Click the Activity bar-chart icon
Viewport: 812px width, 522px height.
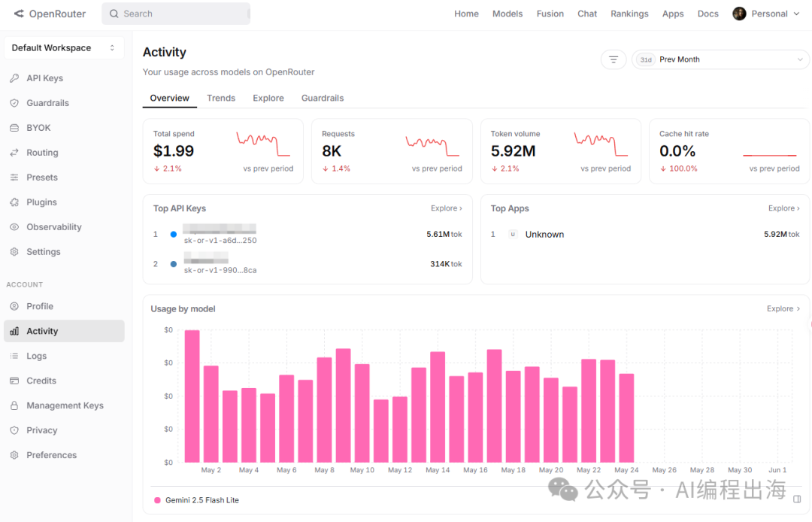point(14,332)
